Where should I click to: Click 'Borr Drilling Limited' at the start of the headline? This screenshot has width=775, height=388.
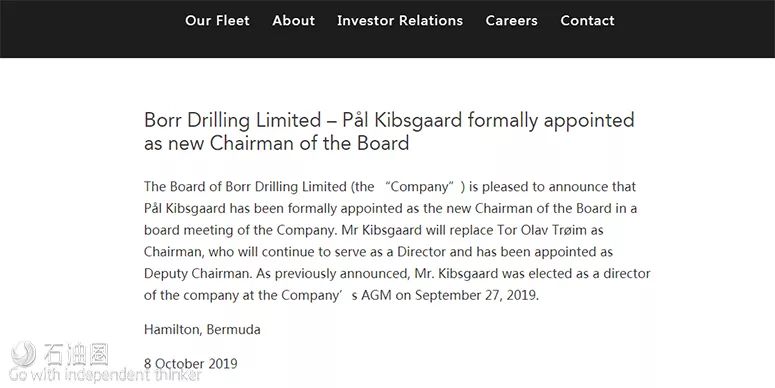232,121
